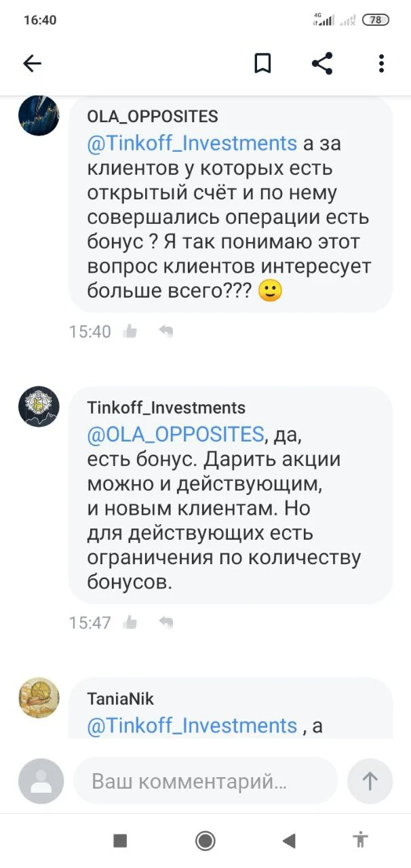Screen dimensions: 411x868
Task: Open the three-dot overflow menu
Action: pyautogui.click(x=382, y=64)
